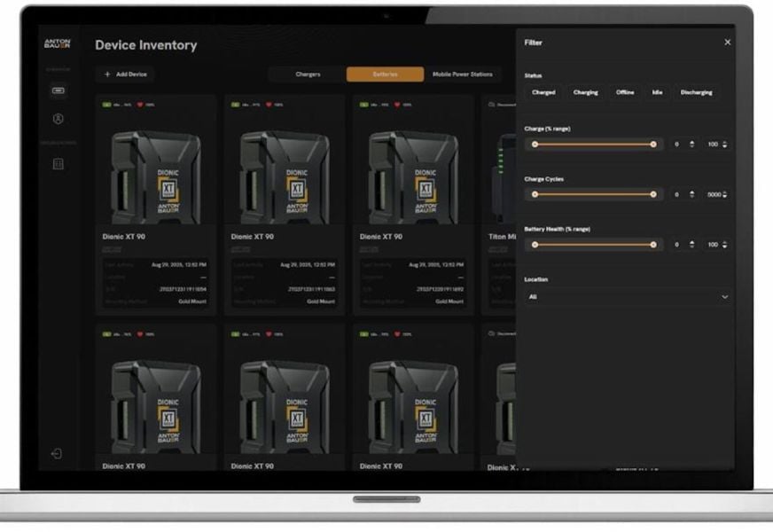Toggle the Discharging status filter
Screen dimensions: 773x532
tap(696, 93)
